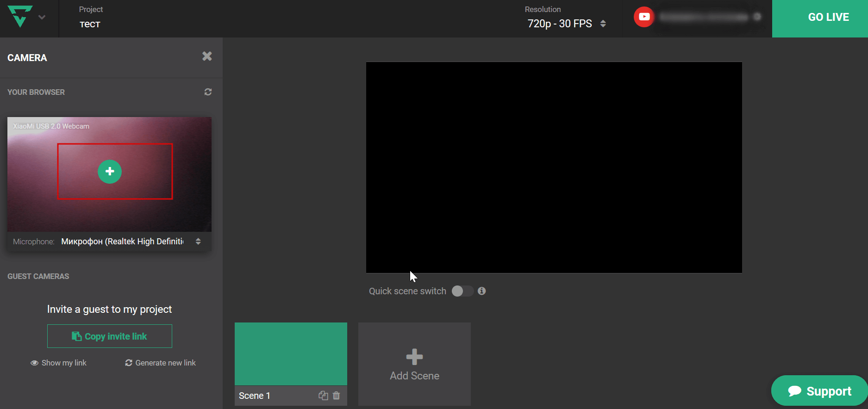This screenshot has width=868, height=409.
Task: Delete Scene 1 using the trash icon
Action: pos(337,396)
